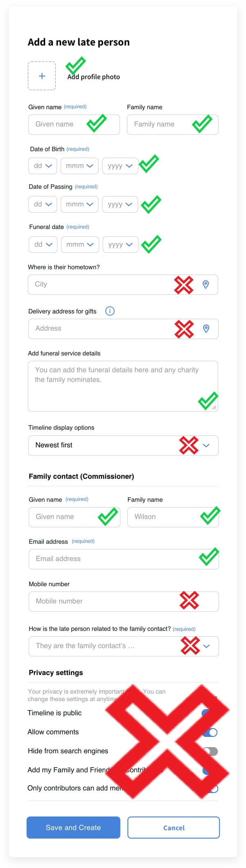Click the info icon beside Delivery address for gifts
Image resolution: width=246 pixels, height=868 pixels.
tap(110, 311)
